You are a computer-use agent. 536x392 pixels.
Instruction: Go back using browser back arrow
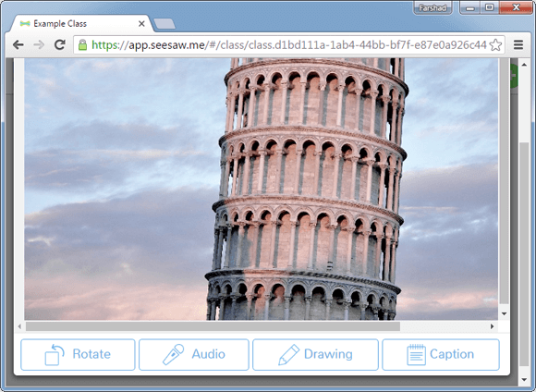18,44
